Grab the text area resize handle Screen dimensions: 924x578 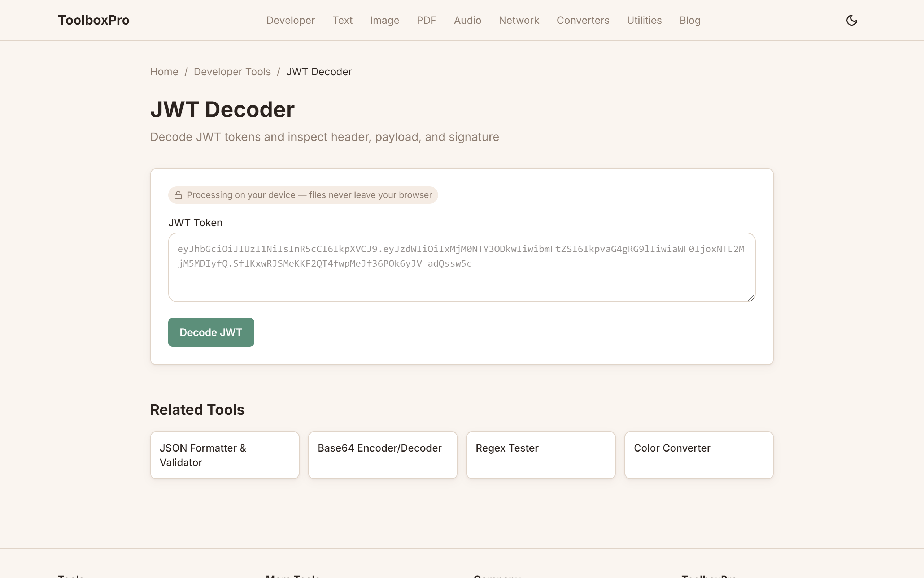751,298
